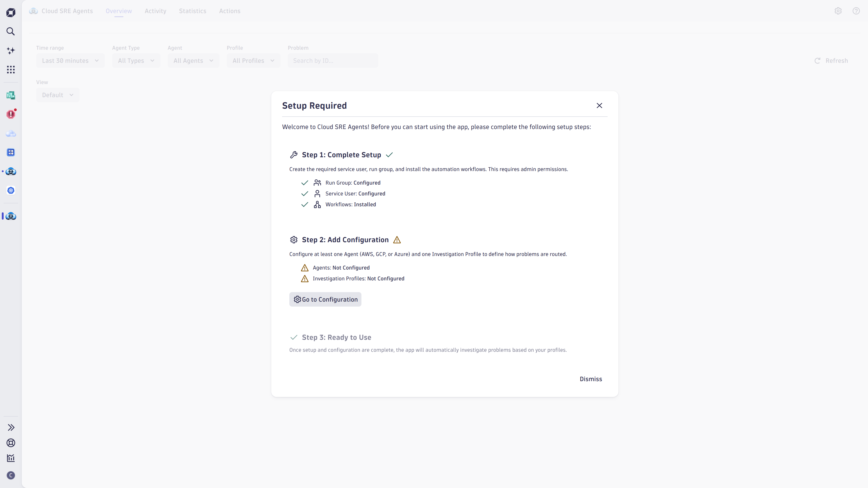
Task: Click the Cloud SRE Agents title
Action: tap(67, 11)
